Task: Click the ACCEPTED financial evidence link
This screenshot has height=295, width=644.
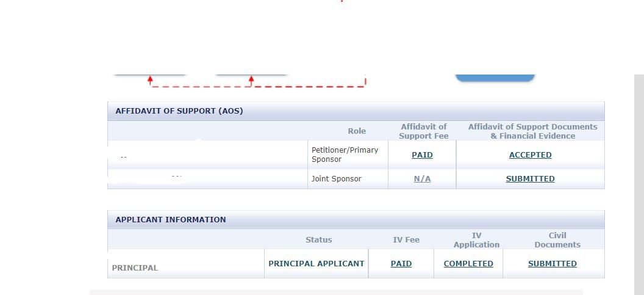Action: click(x=530, y=155)
